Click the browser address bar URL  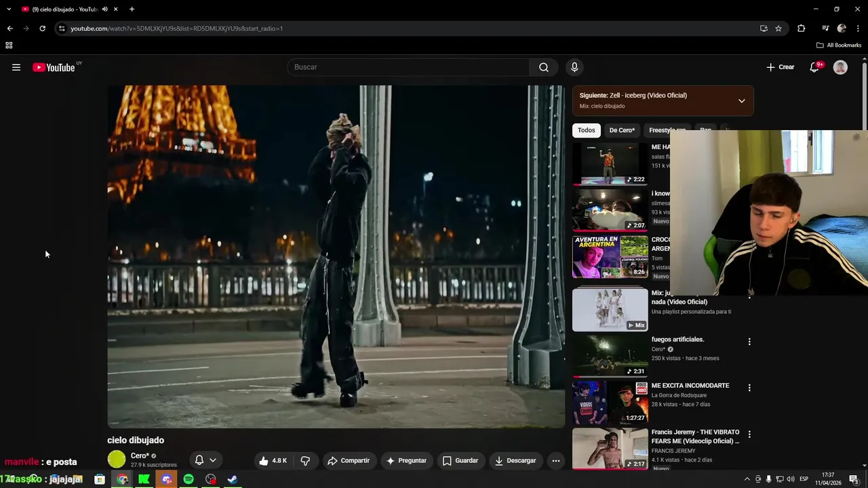pyautogui.click(x=176, y=28)
